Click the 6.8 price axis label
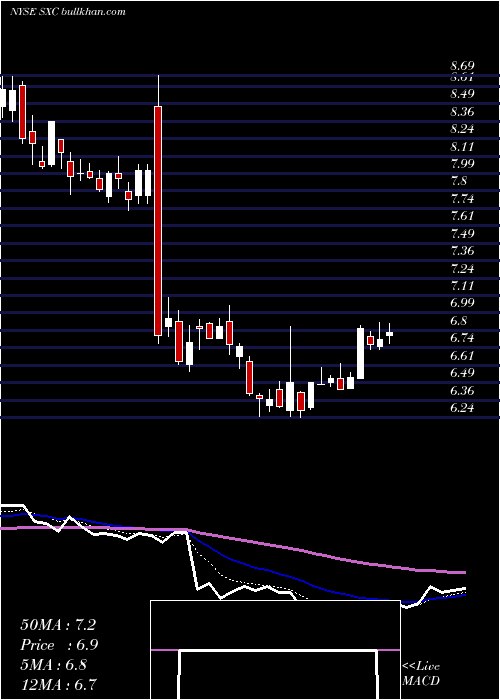The image size is (500, 700). pyautogui.click(x=459, y=321)
